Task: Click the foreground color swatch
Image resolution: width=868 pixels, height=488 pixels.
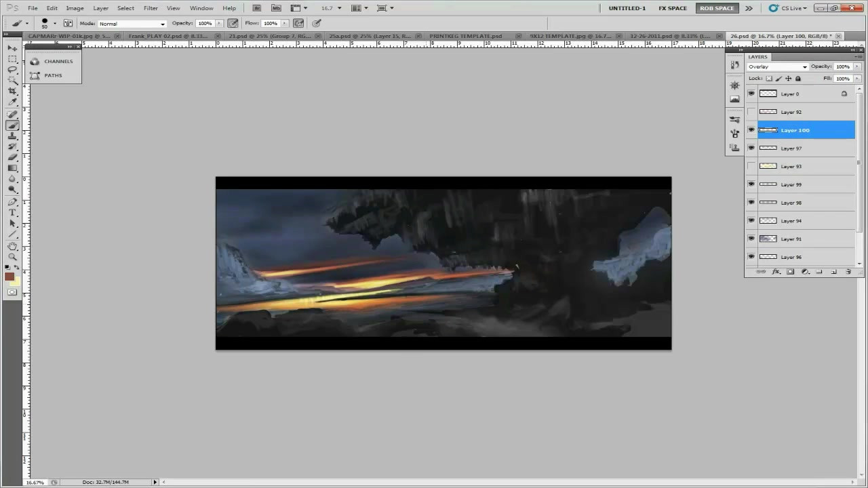Action: point(9,277)
